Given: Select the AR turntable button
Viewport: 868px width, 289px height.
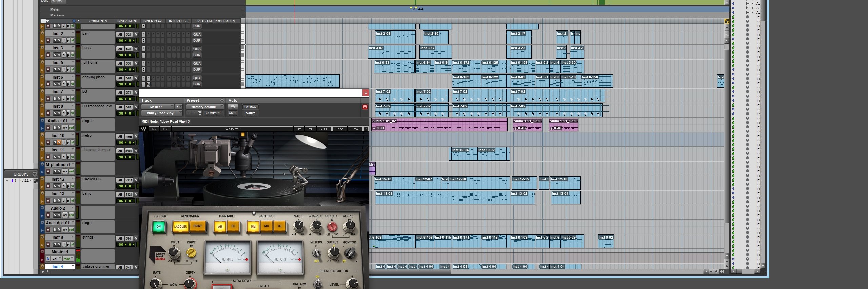Looking at the screenshot, I should click(220, 227).
